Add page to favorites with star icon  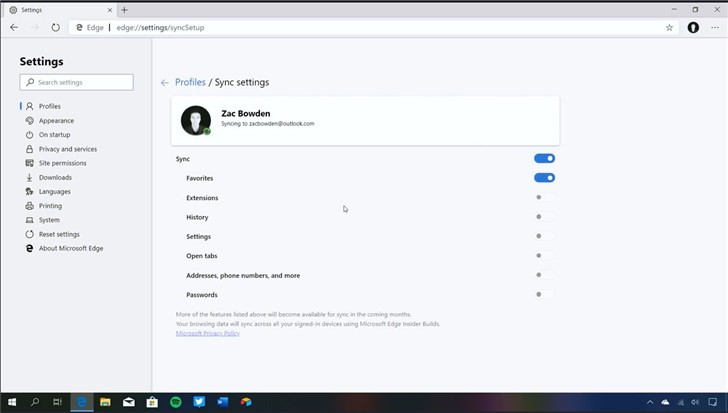pyautogui.click(x=669, y=27)
